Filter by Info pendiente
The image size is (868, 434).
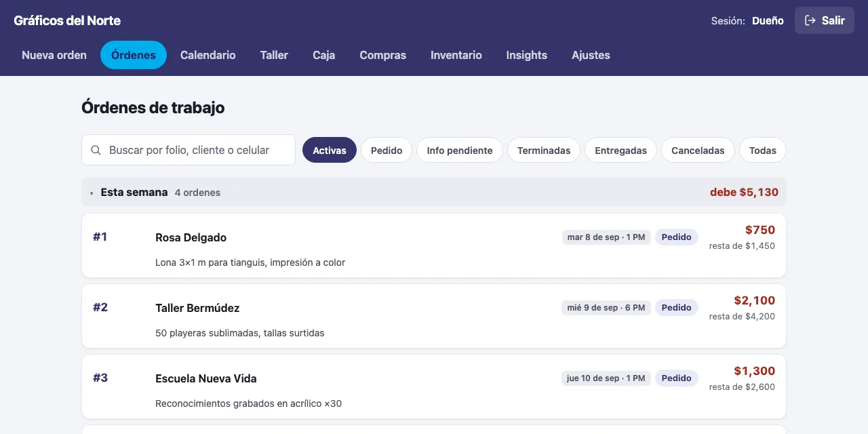point(460,150)
